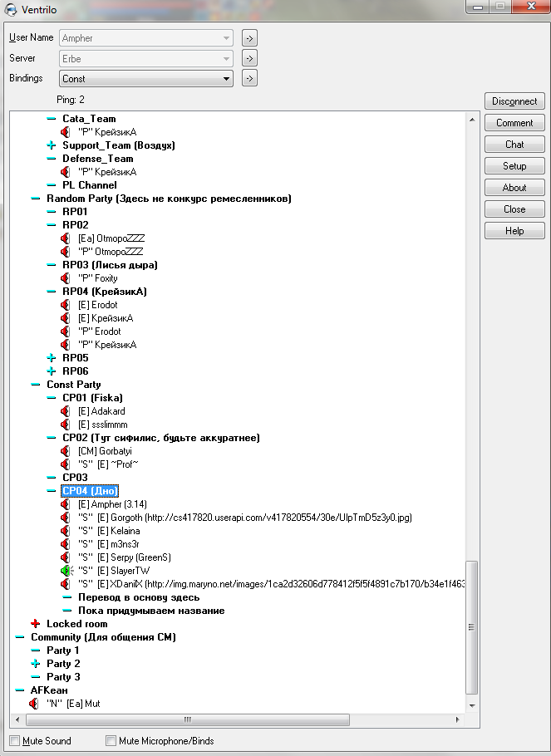Click the speaker icon beside Kelaina

65,531
